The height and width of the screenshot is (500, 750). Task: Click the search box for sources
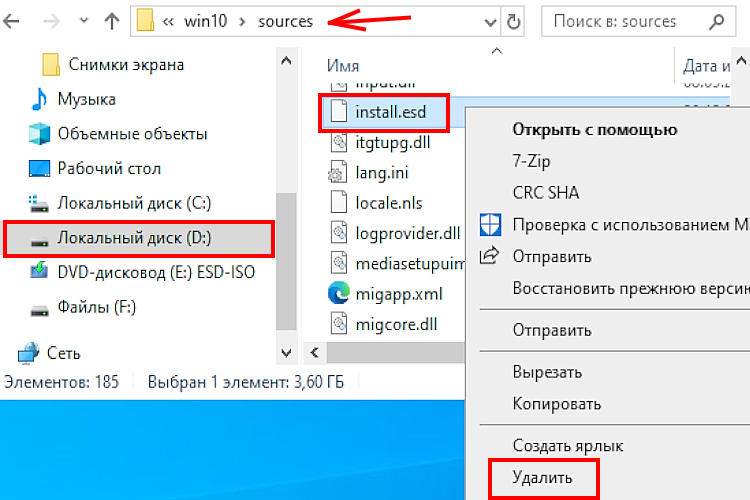[638, 21]
